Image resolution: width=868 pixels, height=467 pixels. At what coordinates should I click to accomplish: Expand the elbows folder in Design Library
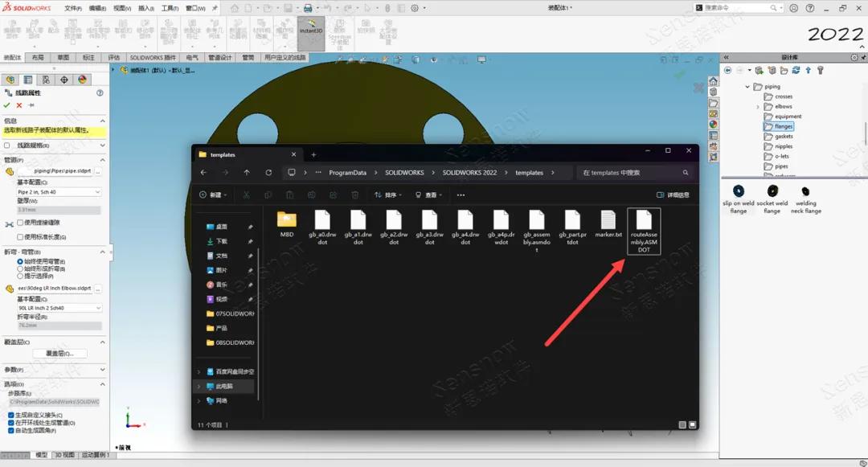pos(758,106)
